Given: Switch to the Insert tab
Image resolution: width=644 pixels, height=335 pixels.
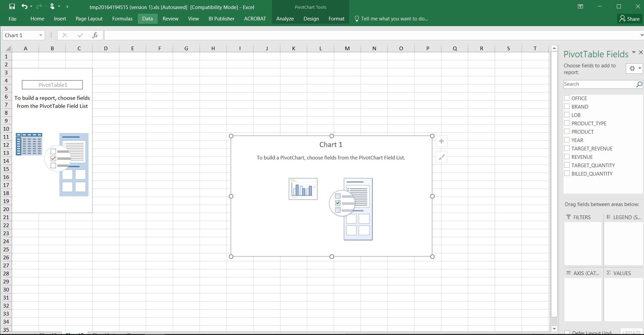Looking at the screenshot, I should [x=60, y=19].
